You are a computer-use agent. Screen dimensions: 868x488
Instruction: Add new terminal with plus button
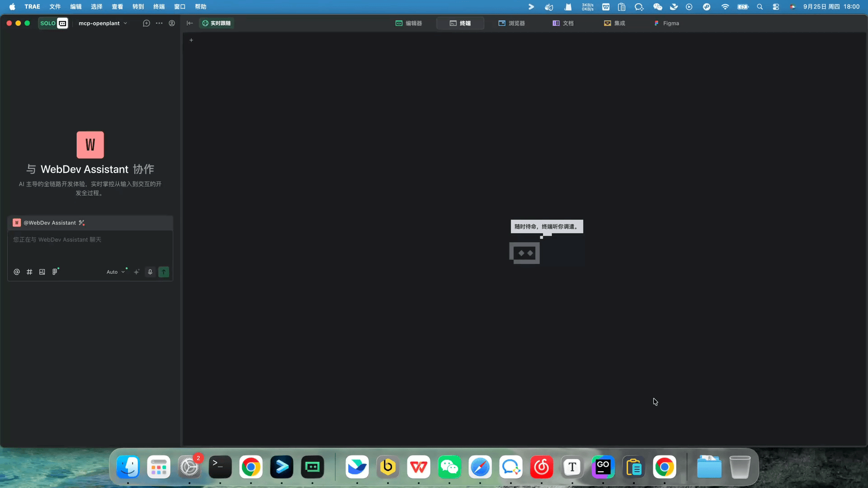click(x=191, y=40)
